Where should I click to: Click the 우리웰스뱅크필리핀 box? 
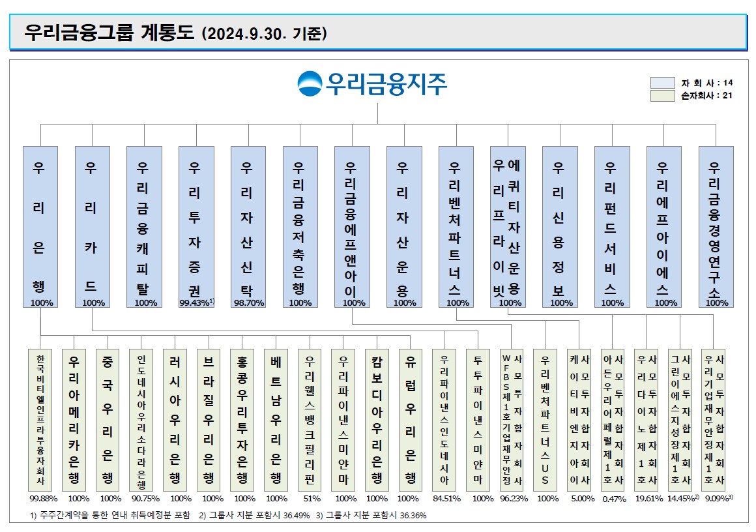coord(310,420)
